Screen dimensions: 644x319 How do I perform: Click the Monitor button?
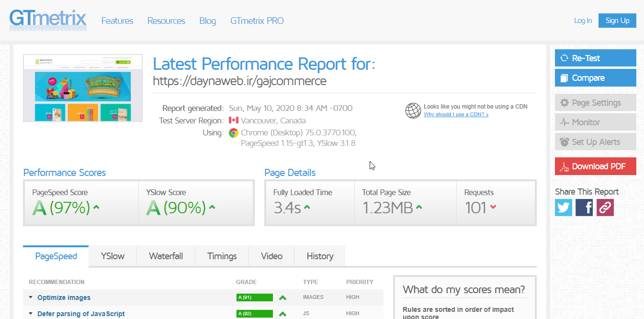point(596,122)
